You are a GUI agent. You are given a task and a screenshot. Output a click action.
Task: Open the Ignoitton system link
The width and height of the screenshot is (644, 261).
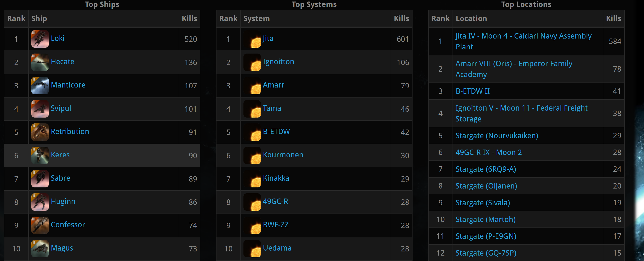pyautogui.click(x=278, y=62)
